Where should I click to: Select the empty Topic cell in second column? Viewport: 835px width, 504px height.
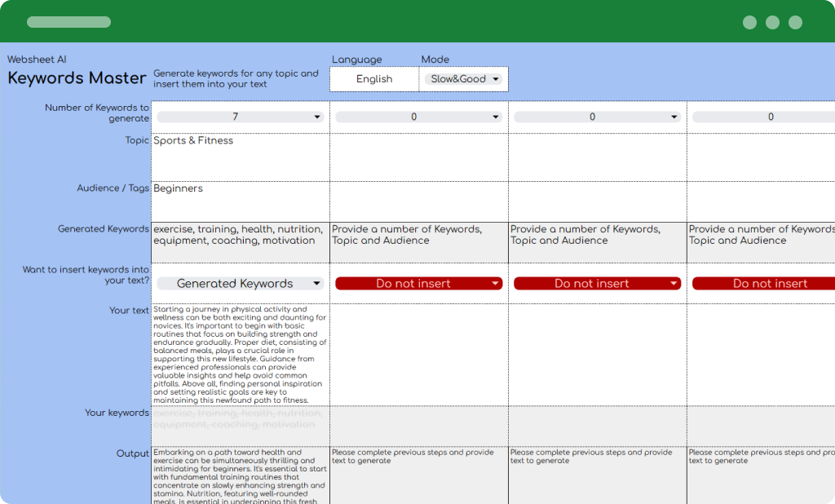[x=419, y=157]
